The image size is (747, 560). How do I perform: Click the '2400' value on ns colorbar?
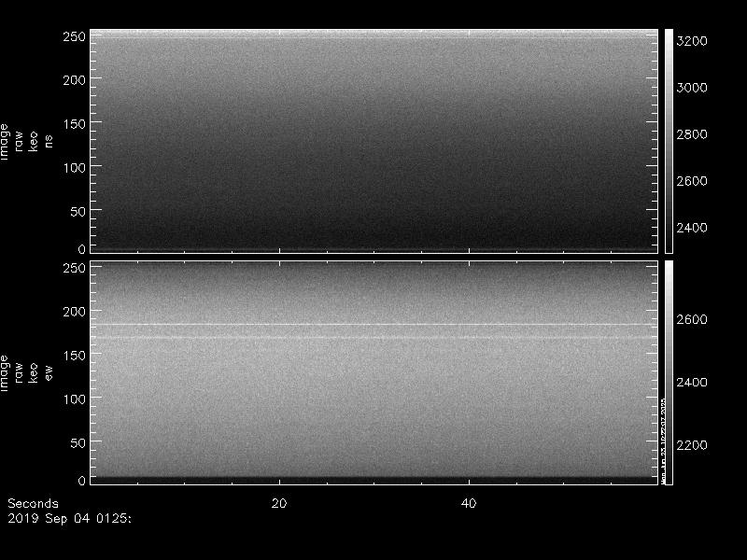click(x=692, y=228)
